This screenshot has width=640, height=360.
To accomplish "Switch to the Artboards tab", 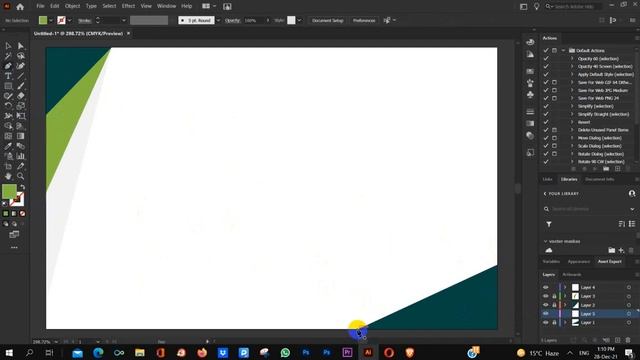I will pyautogui.click(x=572, y=275).
